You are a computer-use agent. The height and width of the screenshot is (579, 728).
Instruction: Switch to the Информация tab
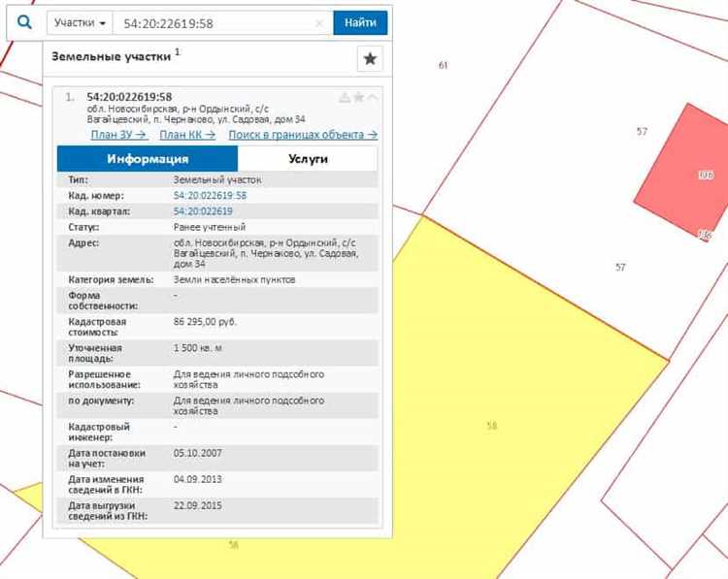coord(148,159)
